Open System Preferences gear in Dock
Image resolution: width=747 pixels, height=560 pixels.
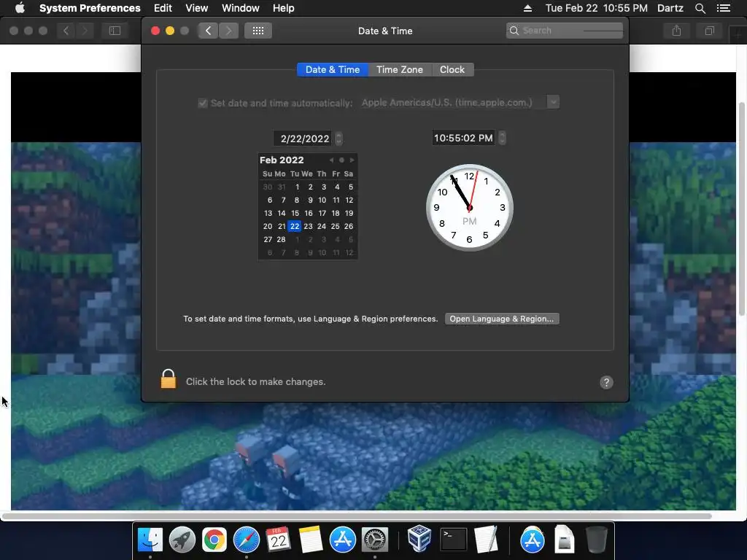[x=375, y=540]
